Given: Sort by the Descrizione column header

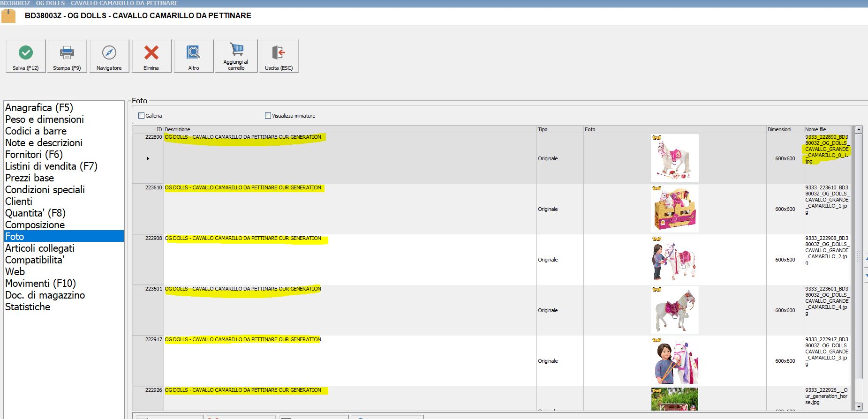Looking at the screenshot, I should 350,129.
